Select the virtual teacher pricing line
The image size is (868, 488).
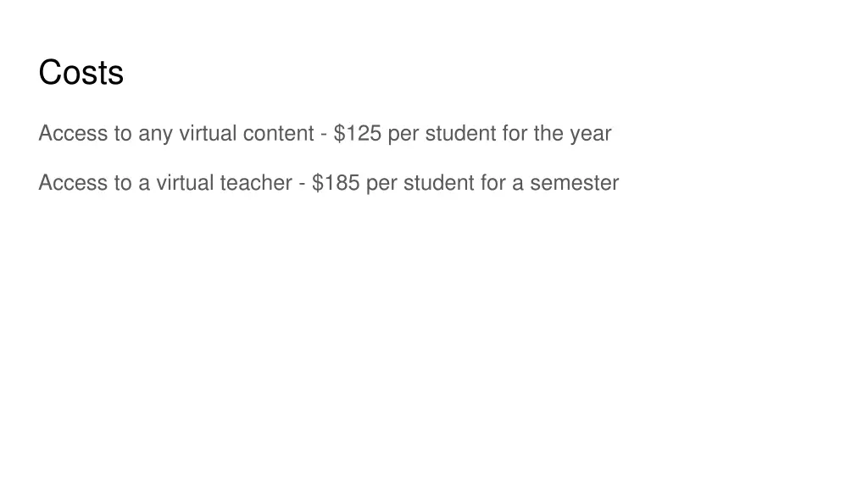coord(329,183)
